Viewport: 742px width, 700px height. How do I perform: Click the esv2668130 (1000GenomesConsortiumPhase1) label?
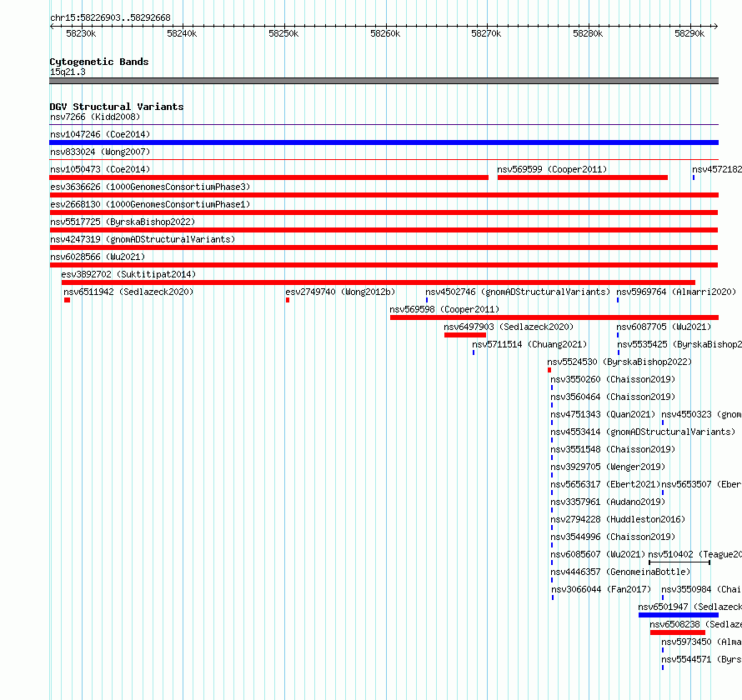(x=150, y=204)
